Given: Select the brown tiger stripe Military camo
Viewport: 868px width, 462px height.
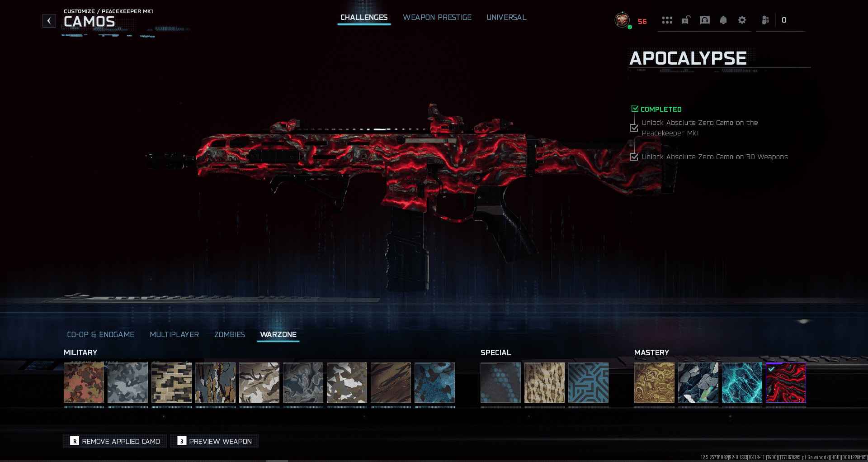Looking at the screenshot, I should [x=391, y=383].
